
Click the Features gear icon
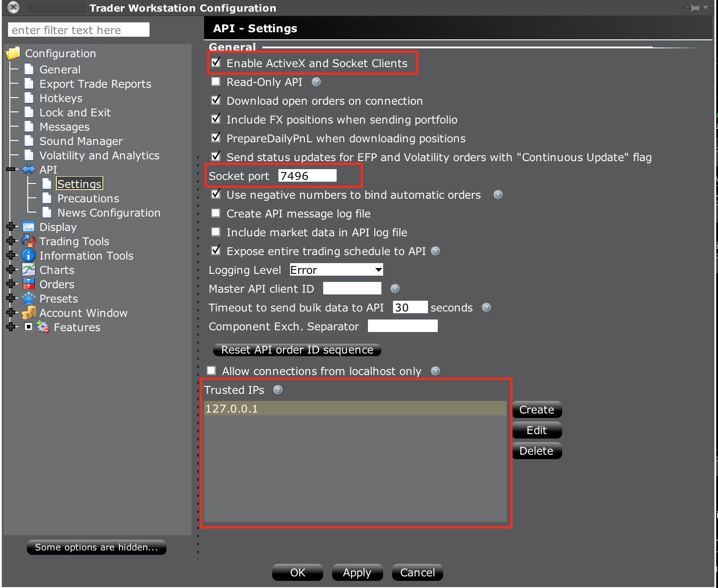[43, 327]
